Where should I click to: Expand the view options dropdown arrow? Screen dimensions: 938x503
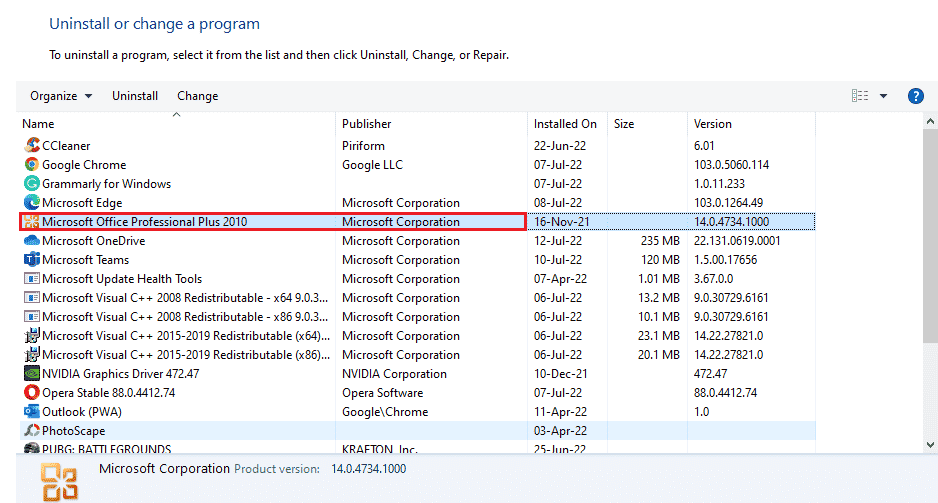pyautogui.click(x=884, y=96)
